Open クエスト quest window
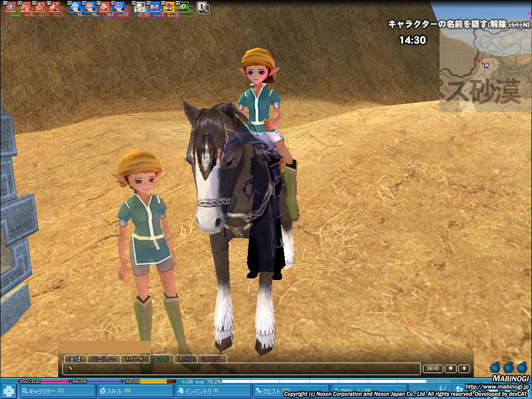 [291, 391]
